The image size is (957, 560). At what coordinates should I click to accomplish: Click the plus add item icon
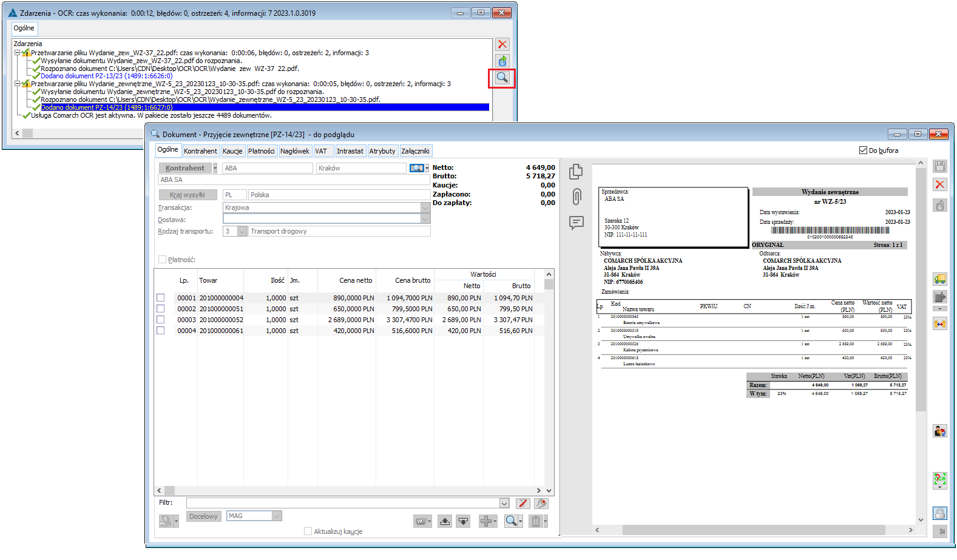485,521
